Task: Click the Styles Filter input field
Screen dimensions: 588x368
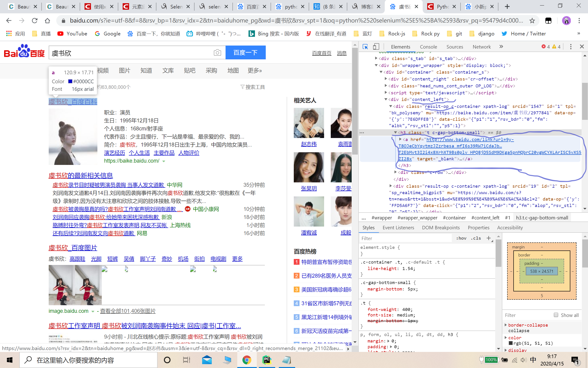Action: [406, 238]
